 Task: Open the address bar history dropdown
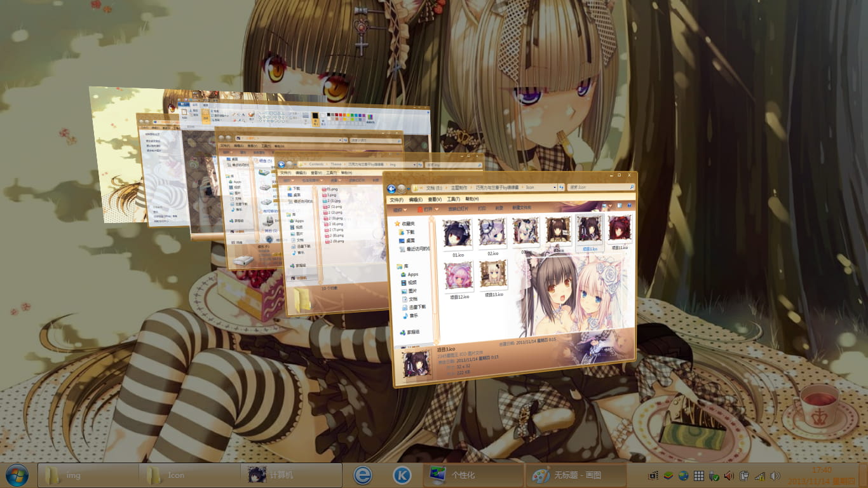(x=553, y=188)
